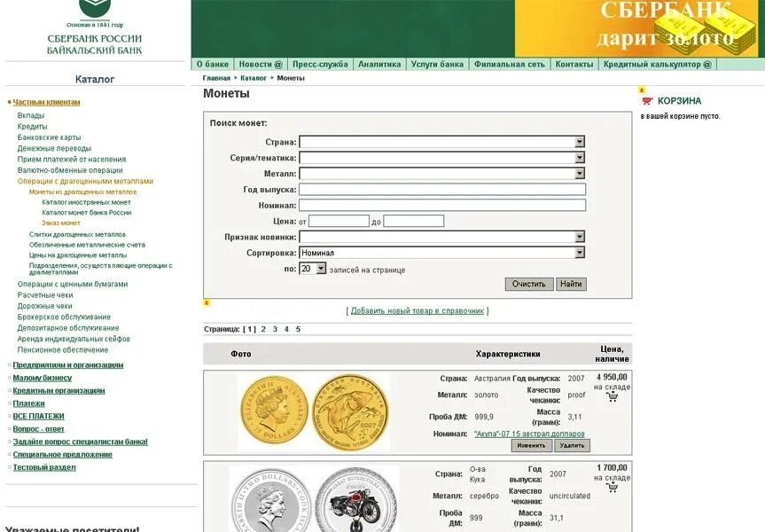Open Каталог иностранных монет
765x532 pixels.
coord(86,202)
